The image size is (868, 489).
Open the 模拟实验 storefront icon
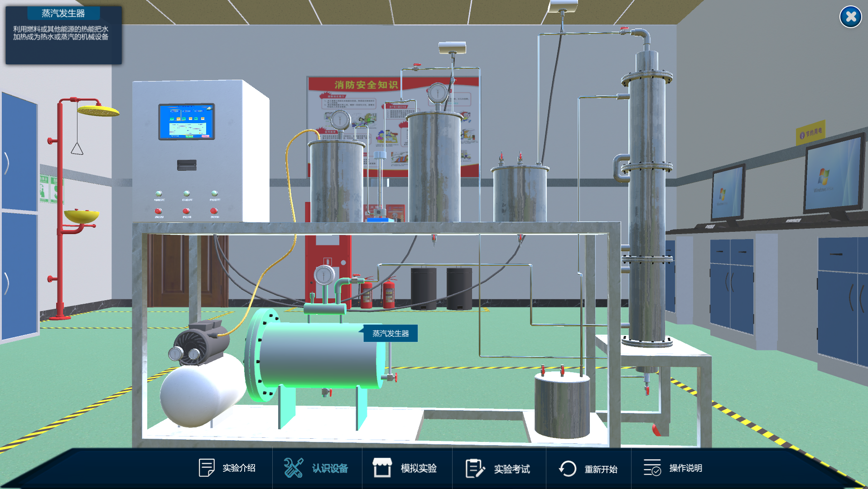(x=382, y=468)
